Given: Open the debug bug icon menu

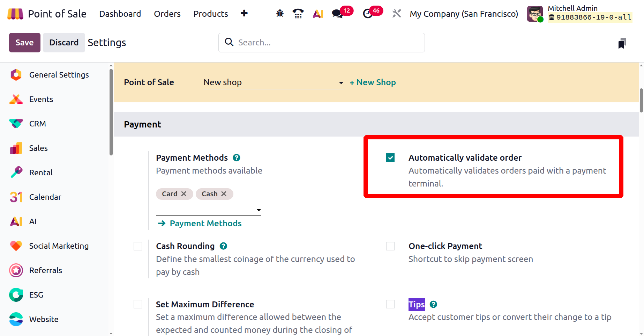Looking at the screenshot, I should 280,14.
